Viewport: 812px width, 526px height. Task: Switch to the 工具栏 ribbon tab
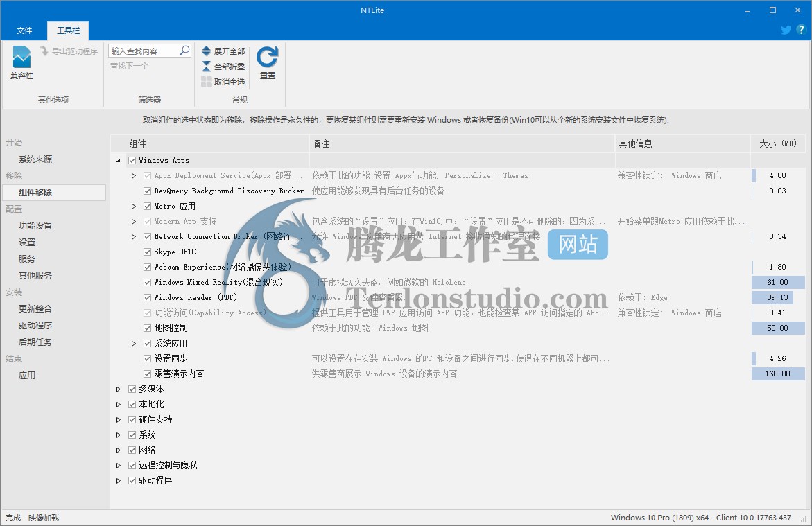[68, 30]
